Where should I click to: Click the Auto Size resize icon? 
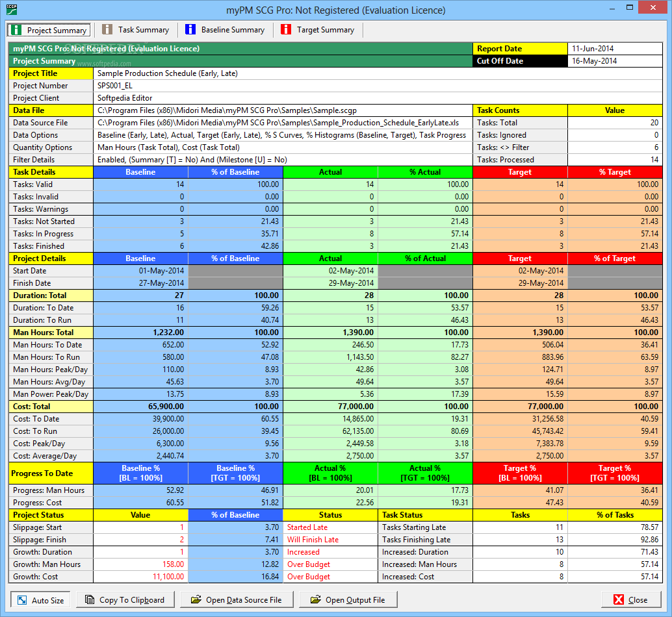coord(22,600)
